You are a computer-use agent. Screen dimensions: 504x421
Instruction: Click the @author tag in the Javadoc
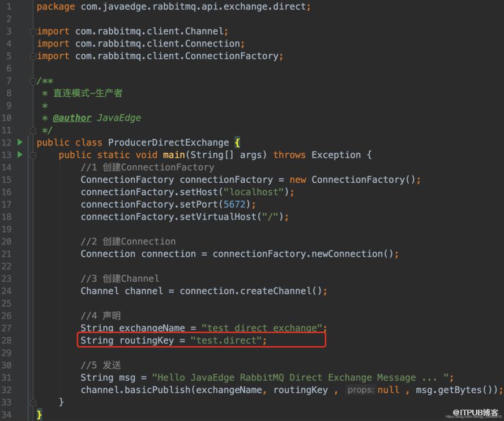72,118
